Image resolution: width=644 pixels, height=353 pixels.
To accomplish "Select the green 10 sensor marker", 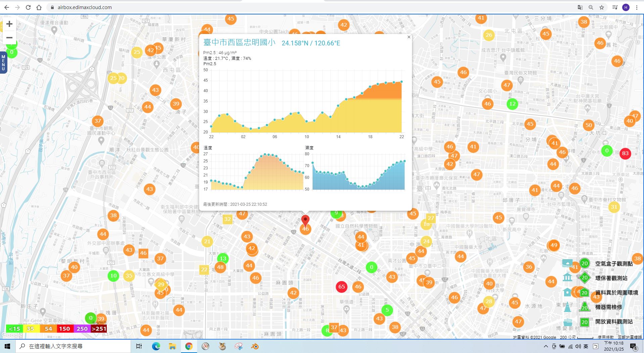I will [113, 276].
